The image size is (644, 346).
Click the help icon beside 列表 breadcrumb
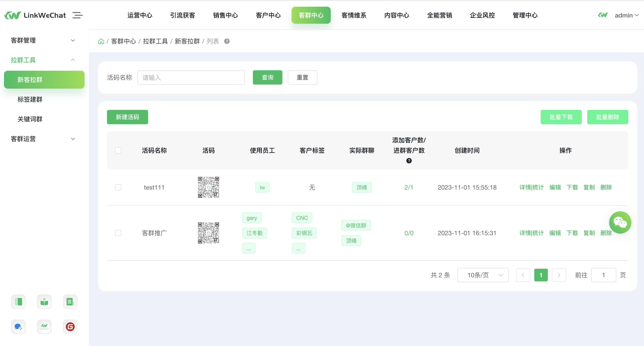[227, 41]
